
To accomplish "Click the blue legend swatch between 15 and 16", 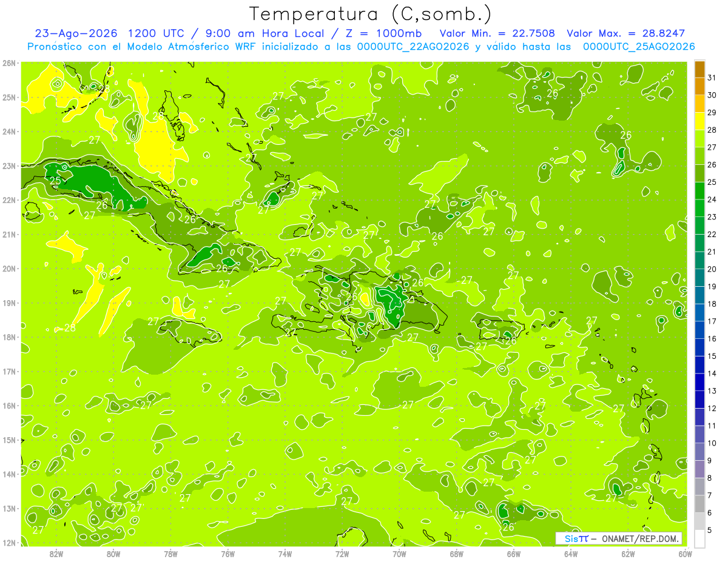I will (x=699, y=347).
